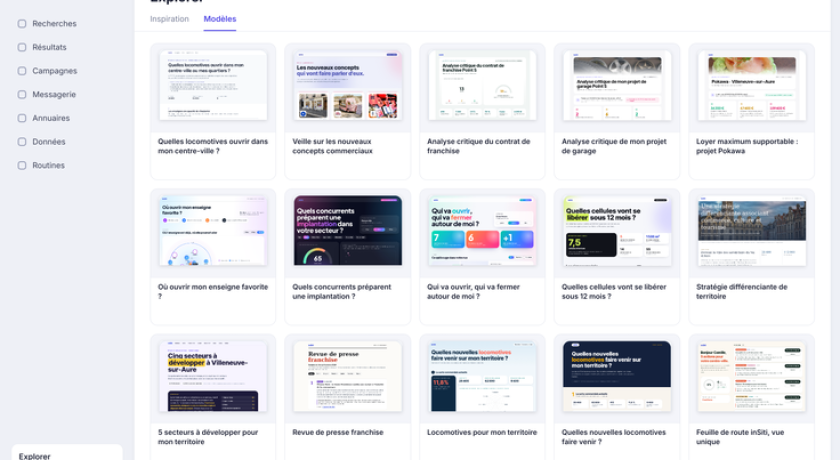Click the Annuaires sidebar icon

click(x=22, y=118)
